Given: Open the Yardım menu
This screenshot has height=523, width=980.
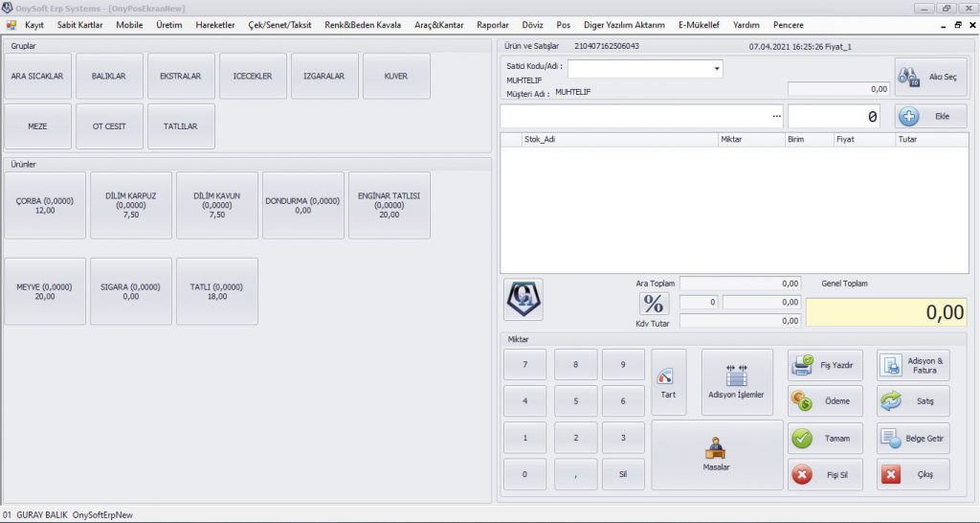Looking at the screenshot, I should tap(746, 25).
